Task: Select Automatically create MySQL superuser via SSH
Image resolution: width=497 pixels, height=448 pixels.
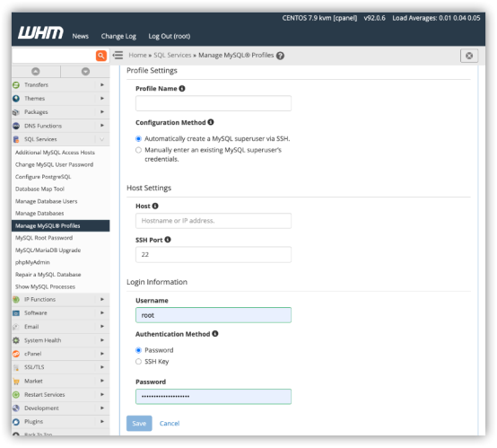Action: click(138, 138)
